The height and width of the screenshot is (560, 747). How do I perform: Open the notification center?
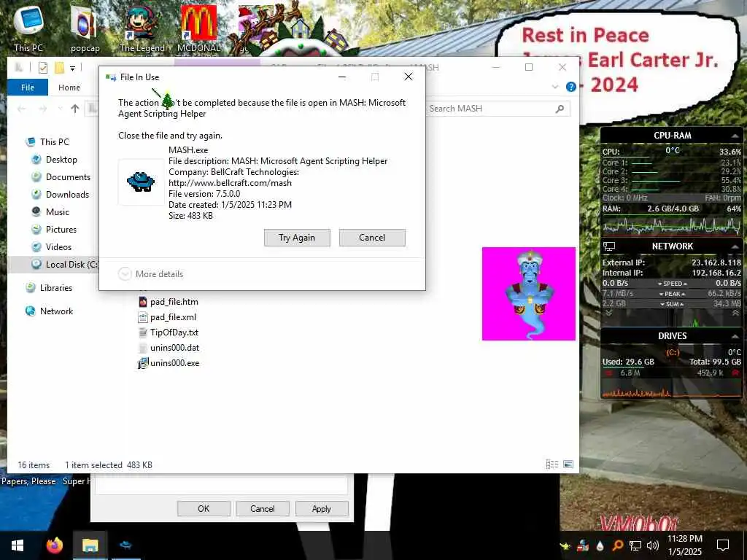coord(723,545)
